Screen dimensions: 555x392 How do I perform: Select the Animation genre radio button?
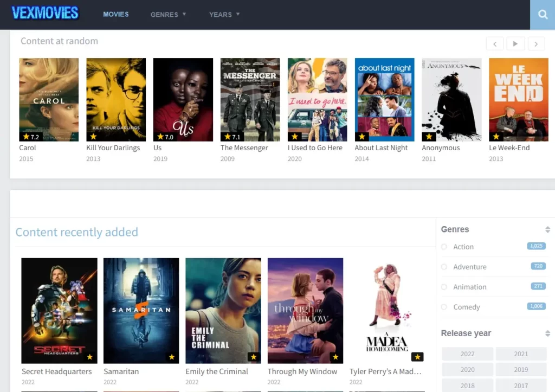coord(444,287)
